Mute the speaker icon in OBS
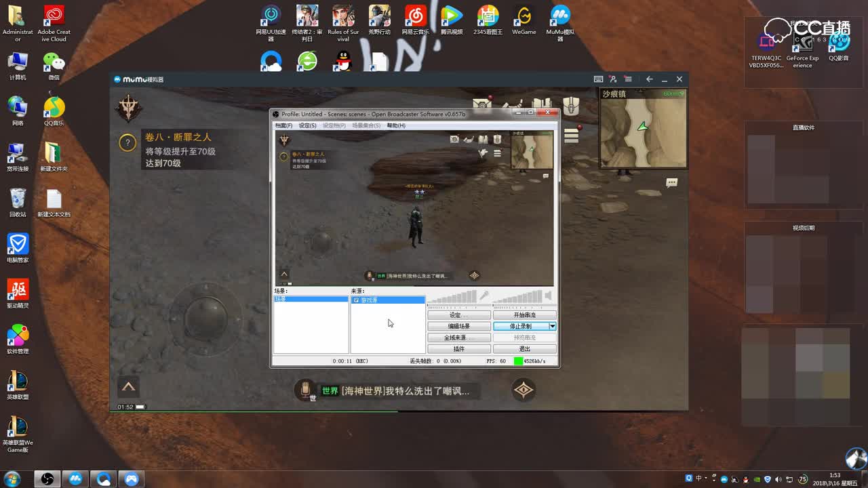This screenshot has width=868, height=488. (549, 296)
